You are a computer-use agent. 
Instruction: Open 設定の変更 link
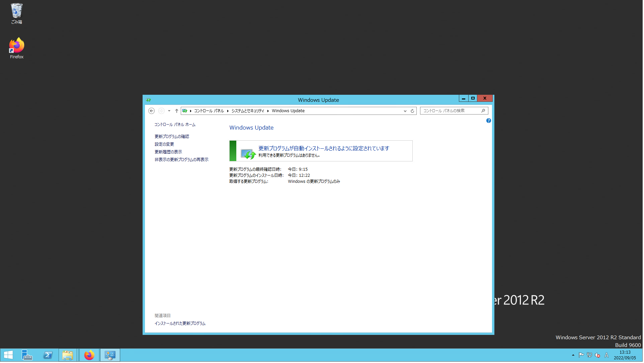[165, 145]
